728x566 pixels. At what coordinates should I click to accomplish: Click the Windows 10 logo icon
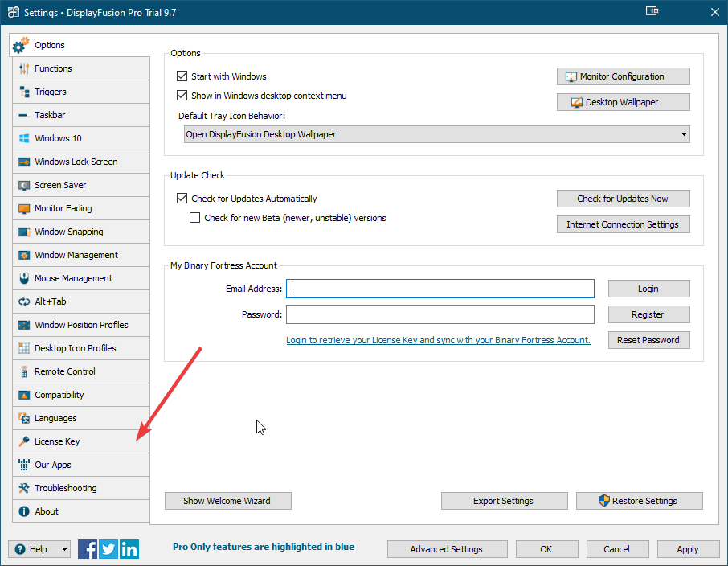(24, 138)
